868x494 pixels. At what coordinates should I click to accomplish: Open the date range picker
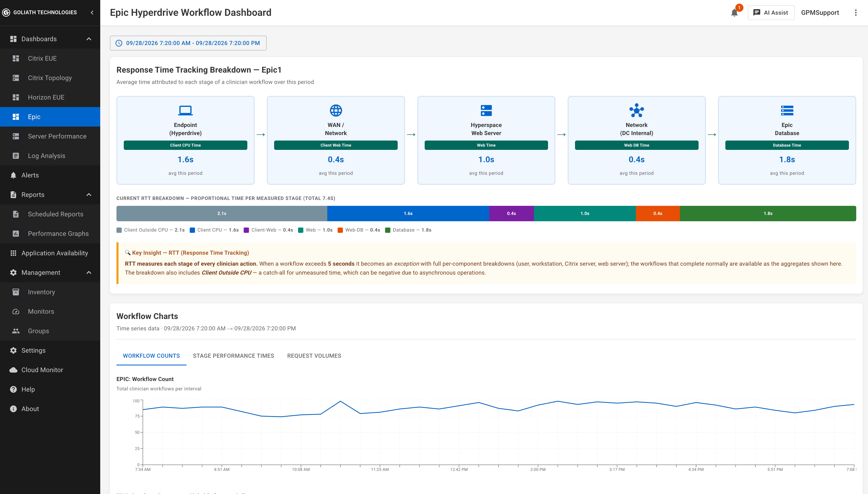(188, 43)
